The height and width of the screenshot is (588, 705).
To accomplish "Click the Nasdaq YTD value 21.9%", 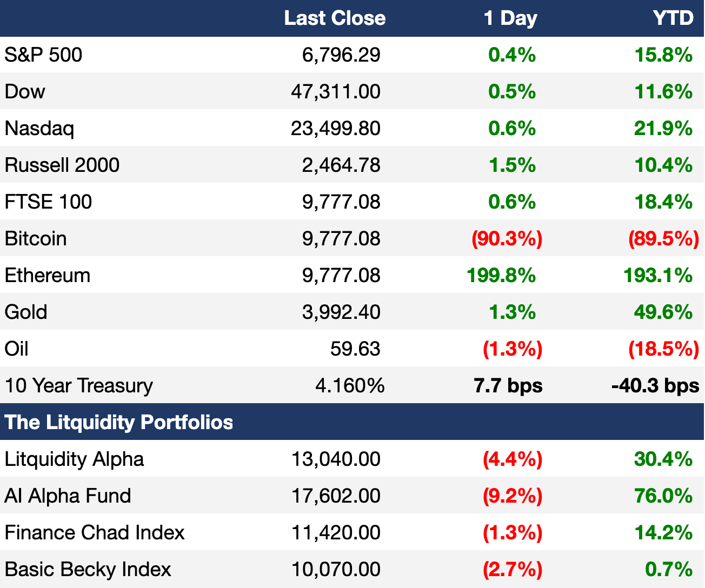I will click(x=663, y=128).
